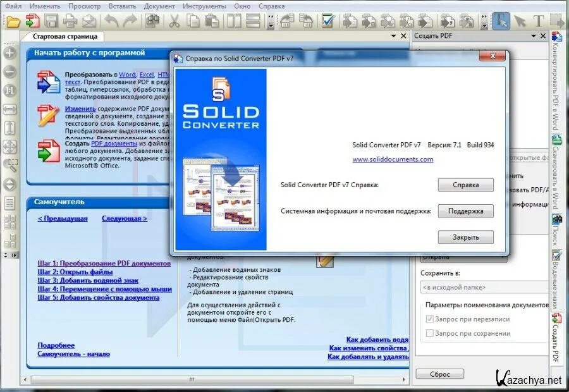Screen dimensions: 569x392
Task: Click the Fit Width icon
Action: (9, 109)
